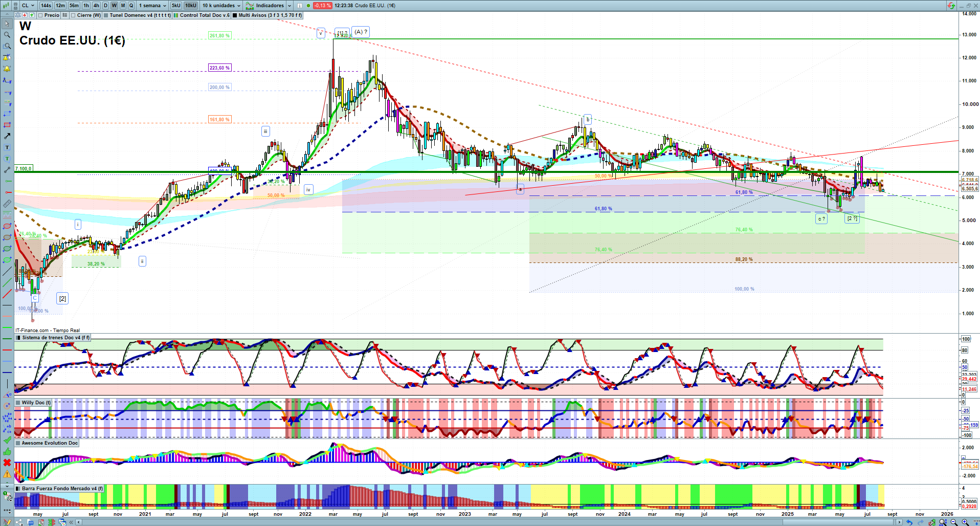Toggle the 5kU units button

point(176,6)
